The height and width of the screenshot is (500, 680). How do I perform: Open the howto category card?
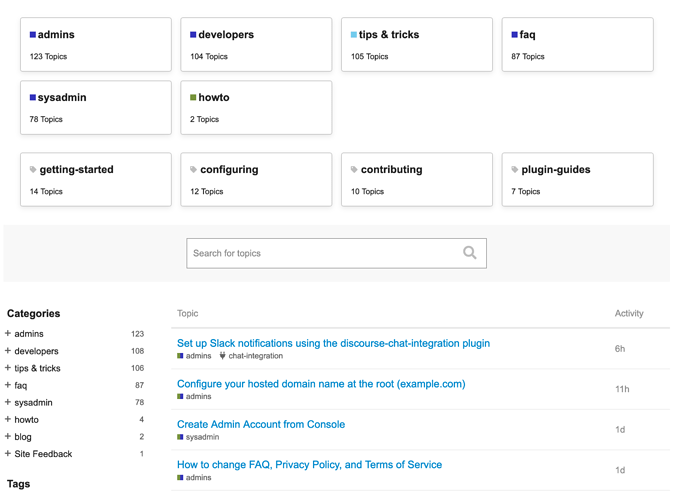(256, 108)
